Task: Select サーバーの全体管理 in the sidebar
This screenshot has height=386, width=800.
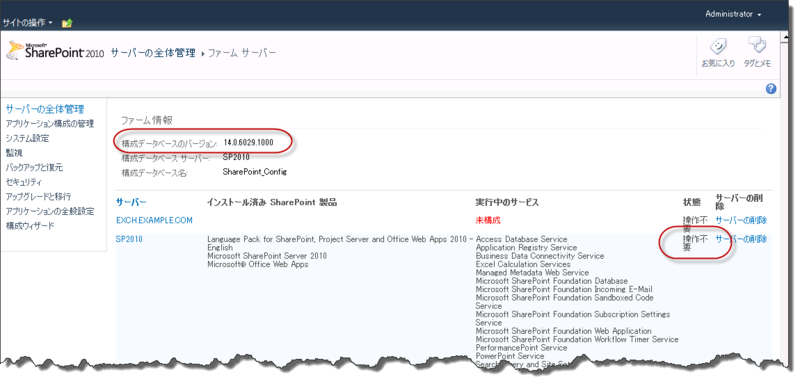Action: (x=45, y=109)
